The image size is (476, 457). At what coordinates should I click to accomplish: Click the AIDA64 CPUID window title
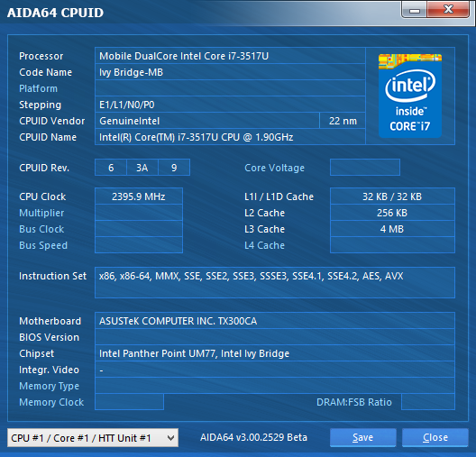point(55,13)
